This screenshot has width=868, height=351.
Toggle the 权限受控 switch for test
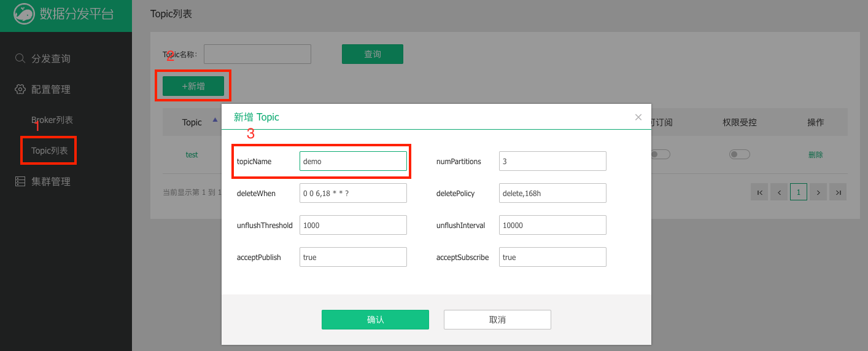coord(739,155)
